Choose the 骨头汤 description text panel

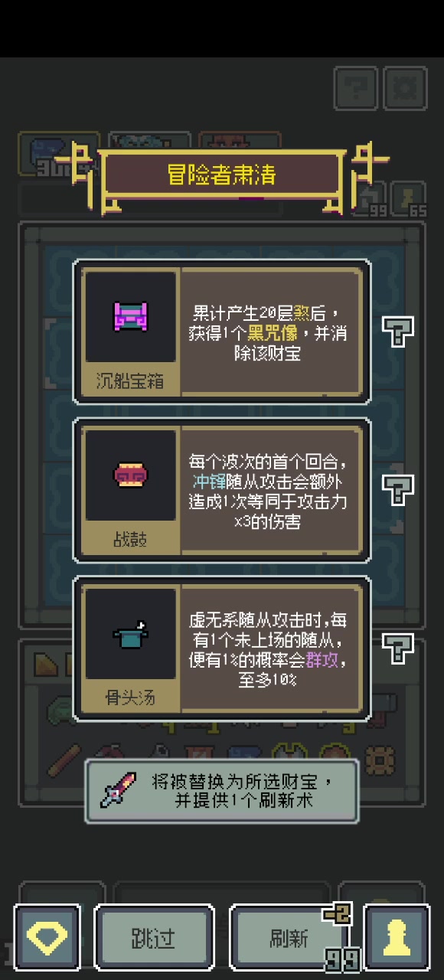point(271,648)
